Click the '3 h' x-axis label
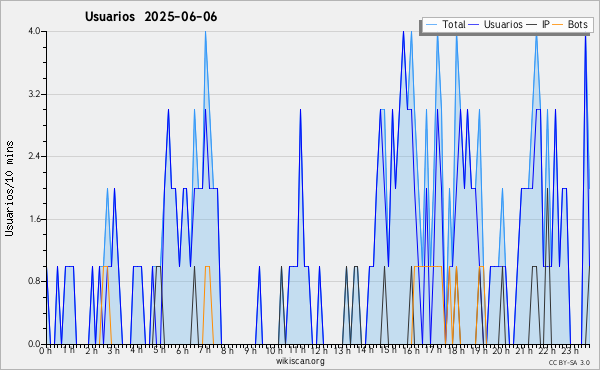Viewport: 600px width, 370px height. click(114, 351)
